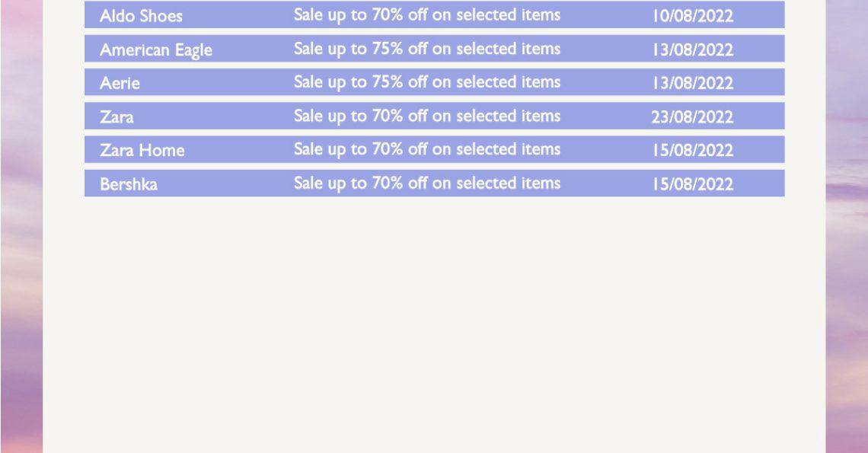Select American Eagle's 75% off sale text
The height and width of the screenshot is (453, 868).
click(x=426, y=49)
